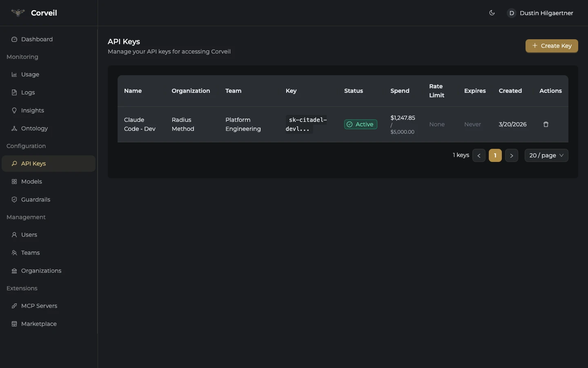This screenshot has width=588, height=368.
Task: View the Insights page
Action: tap(32, 110)
